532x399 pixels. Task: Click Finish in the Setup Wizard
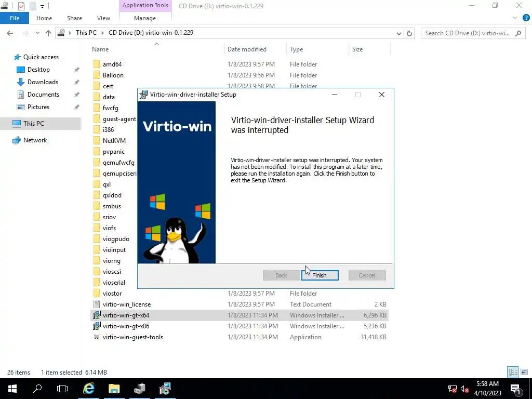point(320,275)
